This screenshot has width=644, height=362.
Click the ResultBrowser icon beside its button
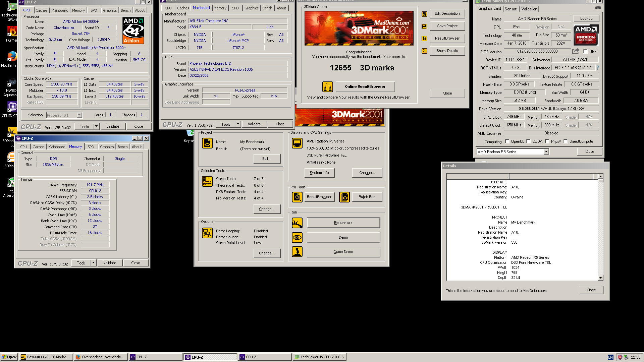coord(424,39)
